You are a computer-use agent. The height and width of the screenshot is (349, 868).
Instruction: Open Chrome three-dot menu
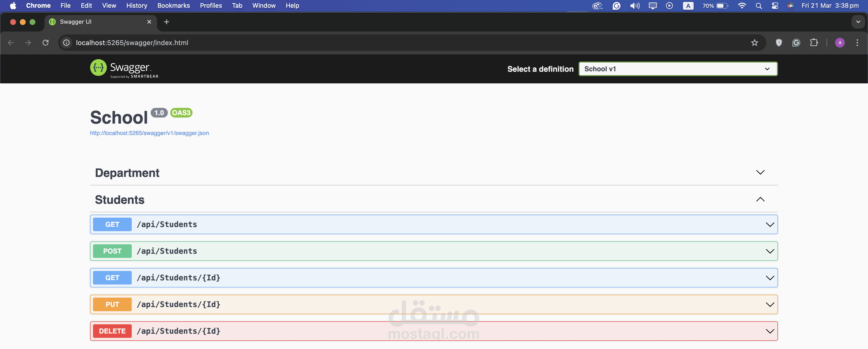tap(857, 42)
